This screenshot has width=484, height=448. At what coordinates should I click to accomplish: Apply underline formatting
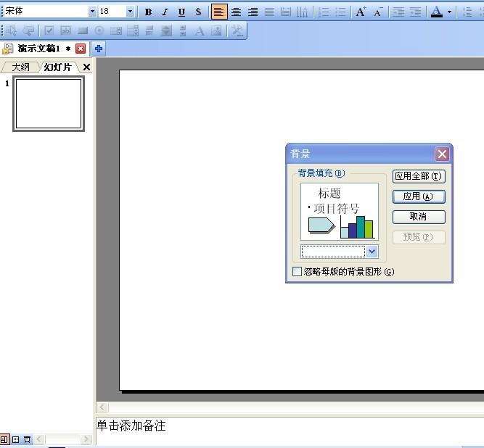[x=181, y=12]
